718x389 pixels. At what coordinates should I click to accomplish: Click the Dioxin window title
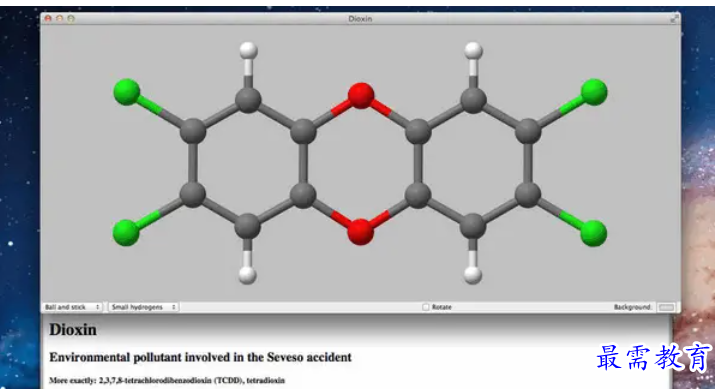point(360,19)
